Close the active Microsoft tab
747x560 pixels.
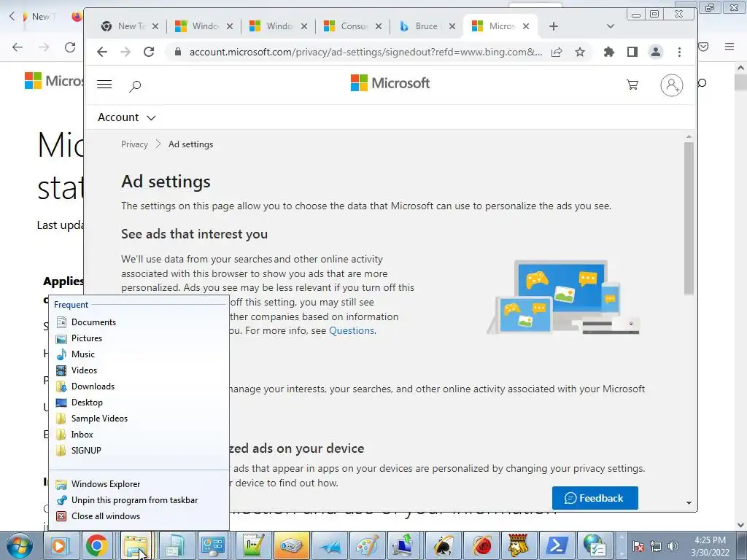(x=526, y=26)
